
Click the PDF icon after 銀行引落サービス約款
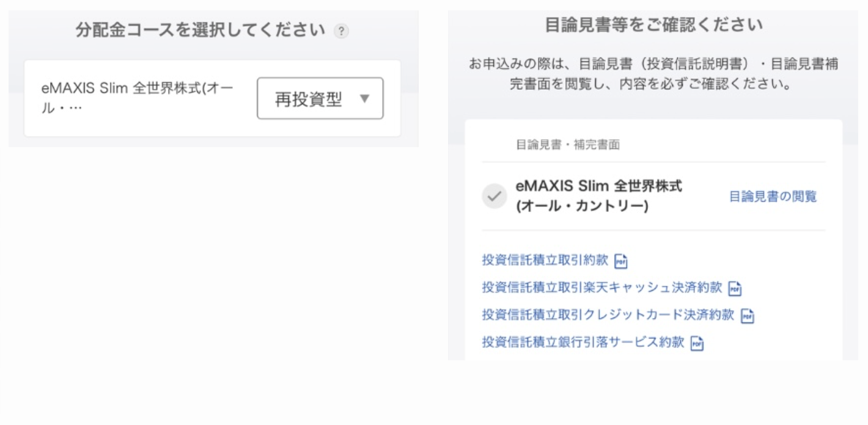(x=696, y=343)
